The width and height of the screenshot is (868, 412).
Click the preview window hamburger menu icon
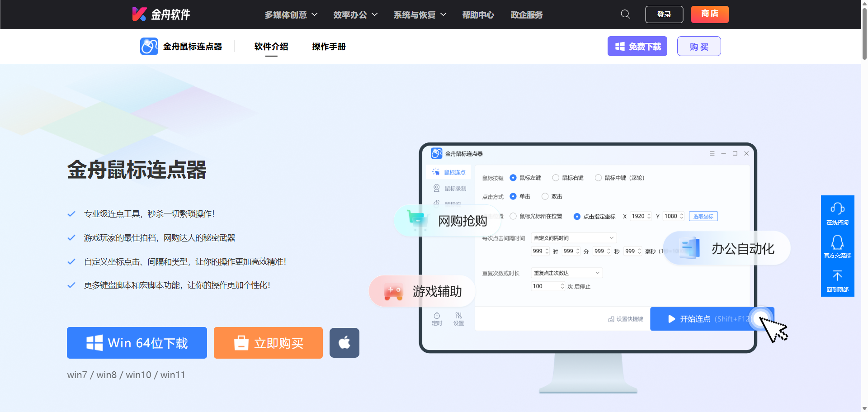coord(712,153)
